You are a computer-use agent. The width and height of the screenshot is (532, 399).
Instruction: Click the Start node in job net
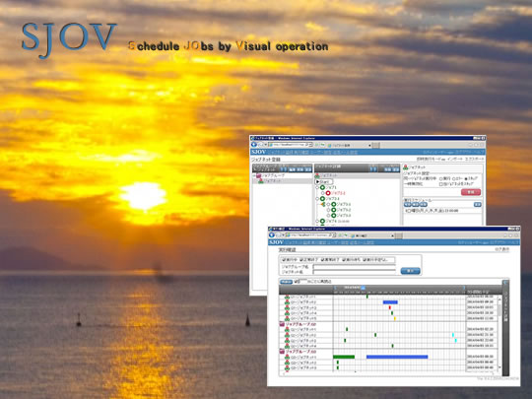pos(323,182)
